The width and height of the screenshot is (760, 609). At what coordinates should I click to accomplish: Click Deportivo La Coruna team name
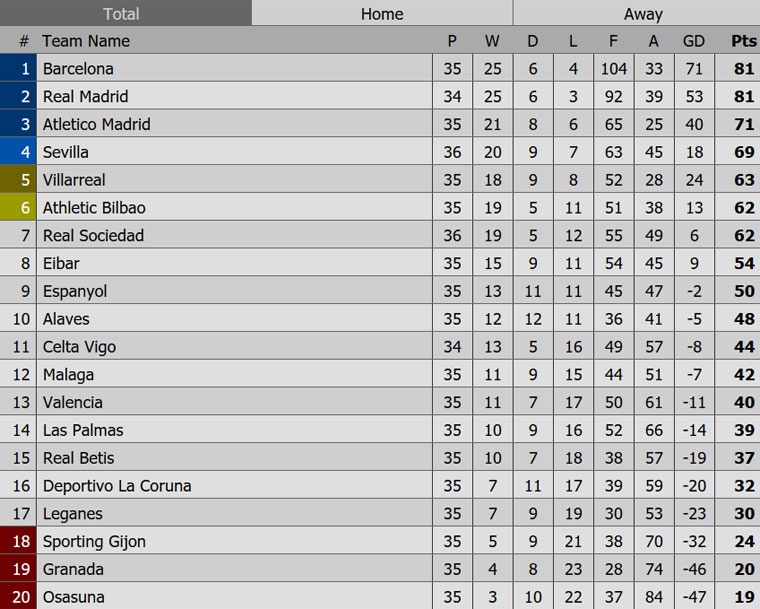point(117,486)
